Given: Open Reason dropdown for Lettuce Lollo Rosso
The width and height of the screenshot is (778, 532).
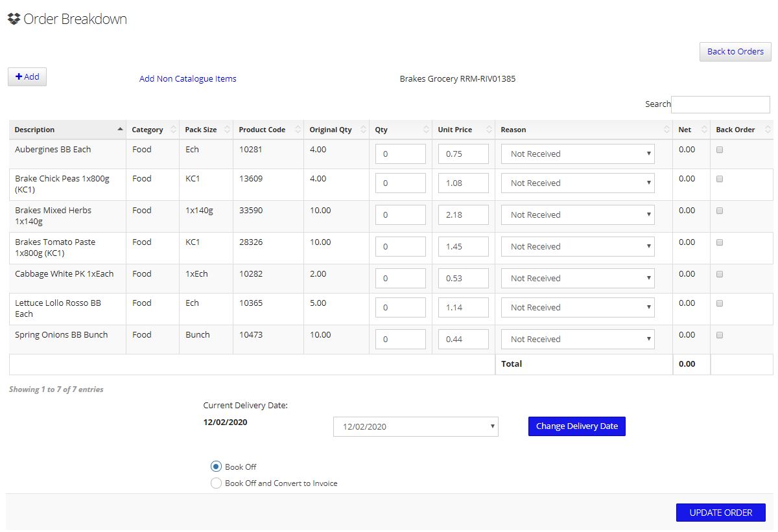Looking at the screenshot, I should (x=578, y=308).
